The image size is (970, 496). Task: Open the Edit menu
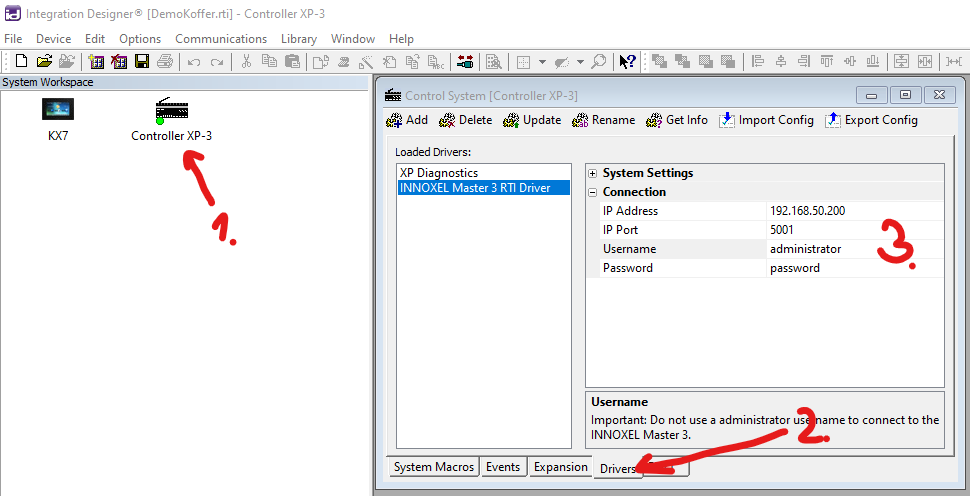95,38
